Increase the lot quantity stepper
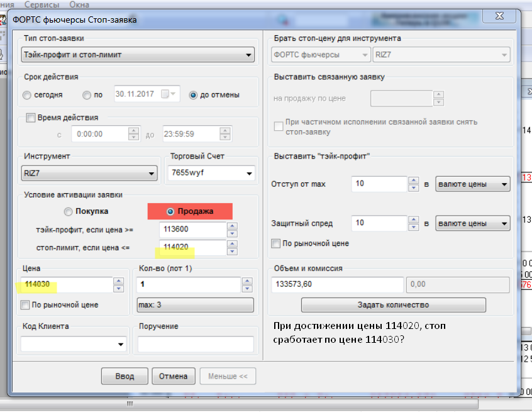This screenshot has height=412, width=532. point(247,281)
